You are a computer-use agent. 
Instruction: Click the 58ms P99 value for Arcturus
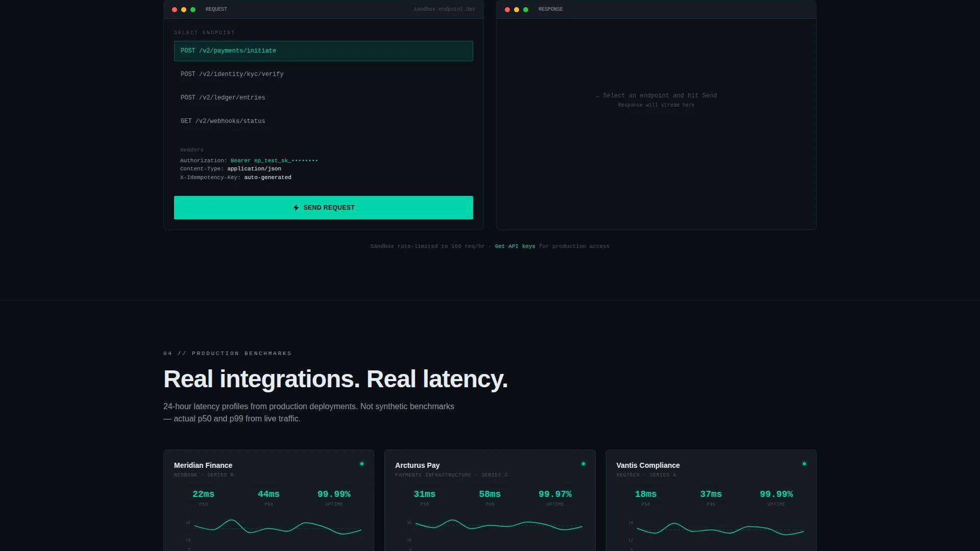point(489,494)
